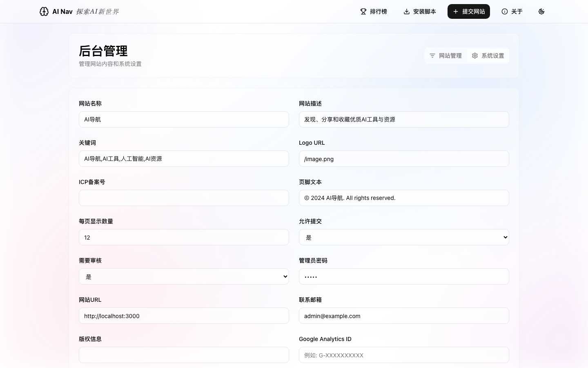Open the 需要审核 dropdown
The height and width of the screenshot is (368, 588).
point(184,276)
